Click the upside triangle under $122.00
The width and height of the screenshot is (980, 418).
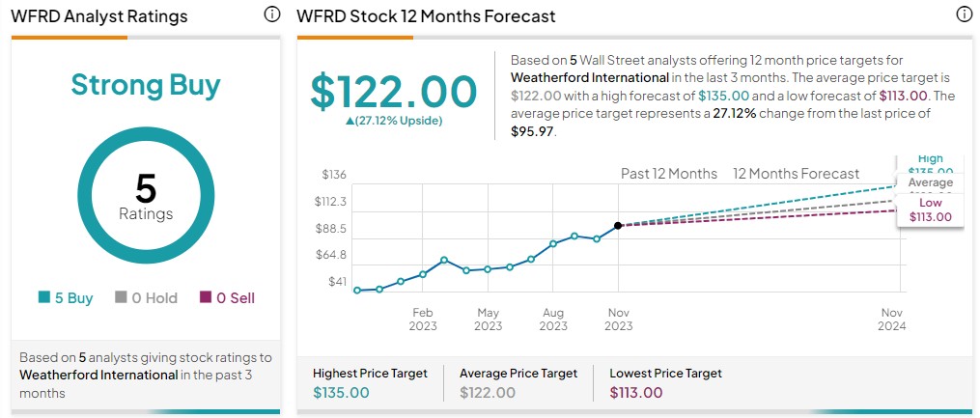[x=350, y=122]
